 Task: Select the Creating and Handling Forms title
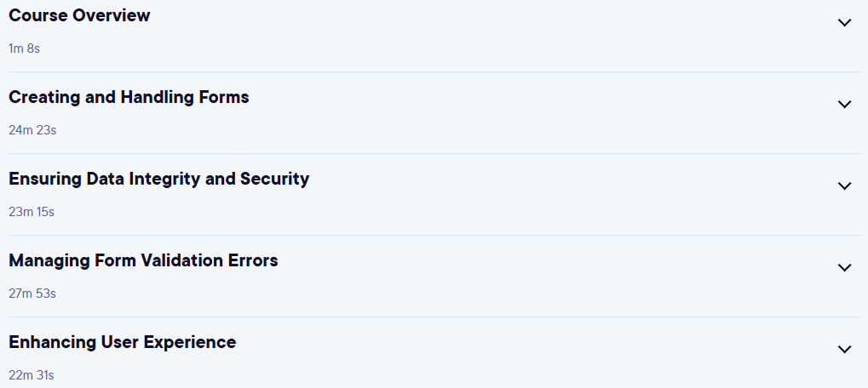click(129, 98)
